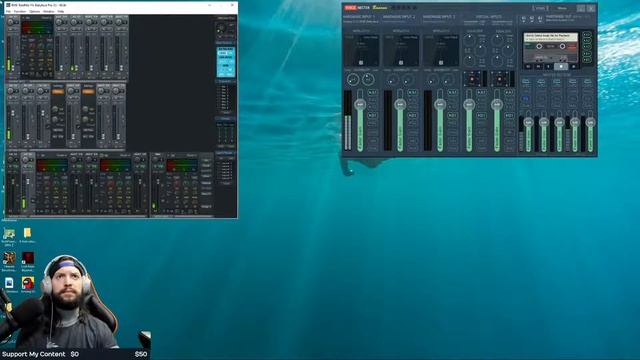The image size is (640, 360).
Task: Click first virtual input fader knob
Action: 469,104
